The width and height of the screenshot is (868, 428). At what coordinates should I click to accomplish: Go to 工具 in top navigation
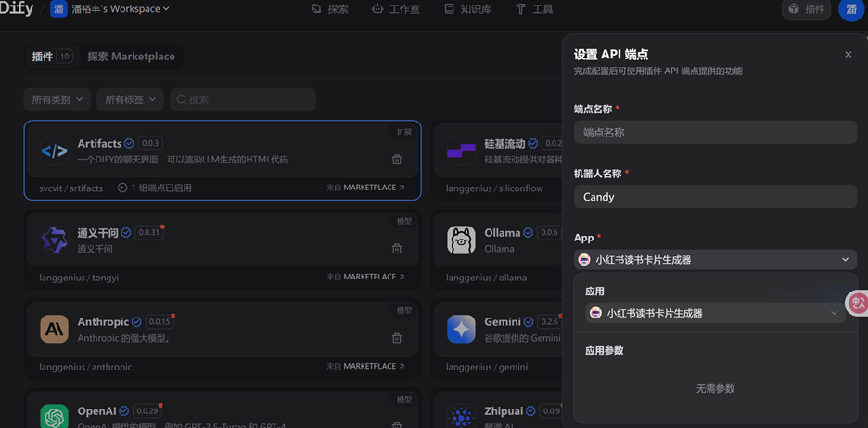[533, 9]
